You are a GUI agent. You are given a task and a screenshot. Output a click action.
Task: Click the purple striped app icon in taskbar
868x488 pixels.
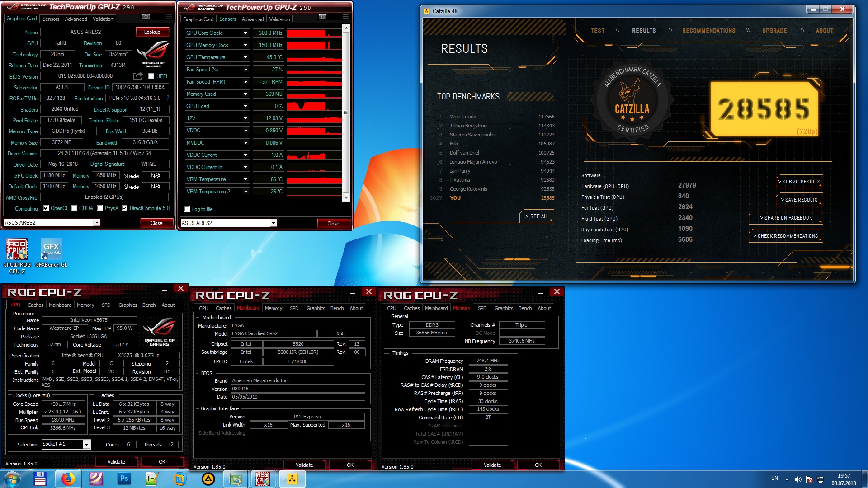pos(96,479)
